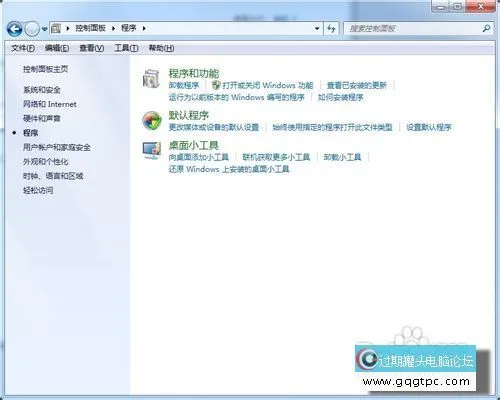Open the 文件(F) menu
This screenshot has height=400, width=500.
(23, 48)
